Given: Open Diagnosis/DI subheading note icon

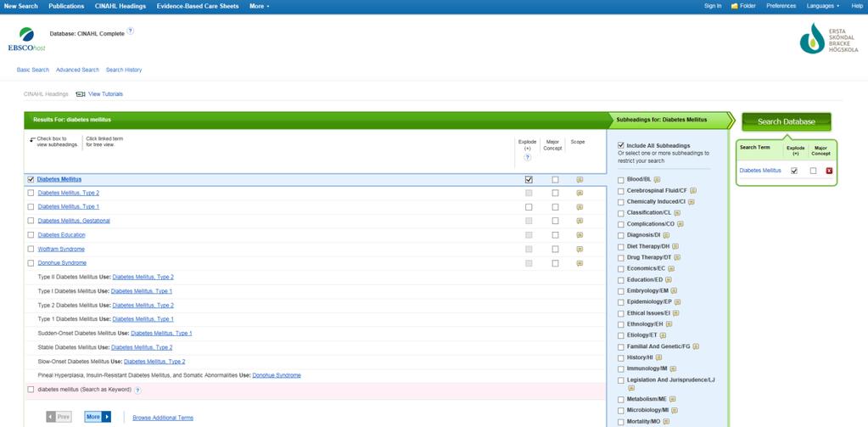Looking at the screenshot, I should click(x=666, y=235).
